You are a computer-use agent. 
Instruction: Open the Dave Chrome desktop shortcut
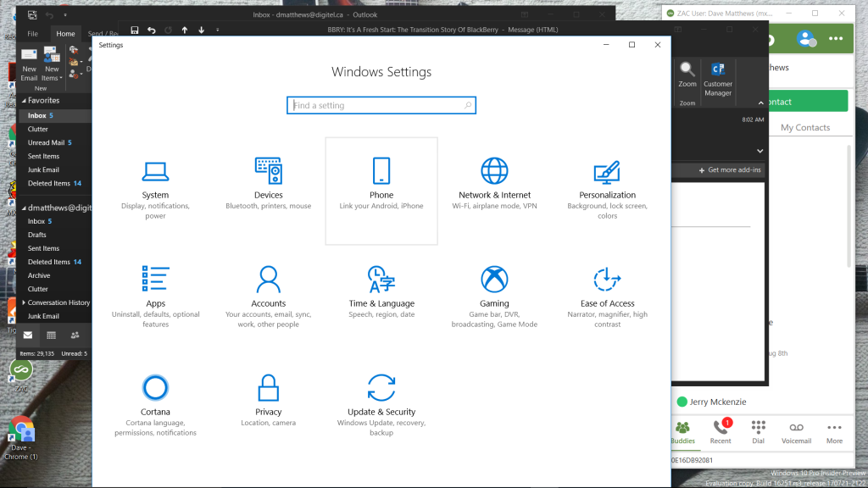point(20,439)
